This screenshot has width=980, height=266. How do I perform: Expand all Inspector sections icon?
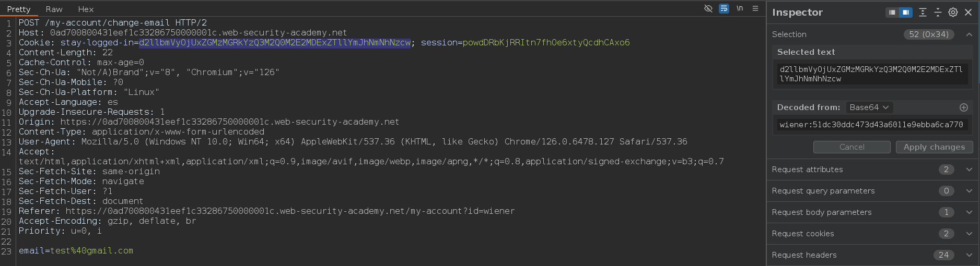tap(923, 12)
